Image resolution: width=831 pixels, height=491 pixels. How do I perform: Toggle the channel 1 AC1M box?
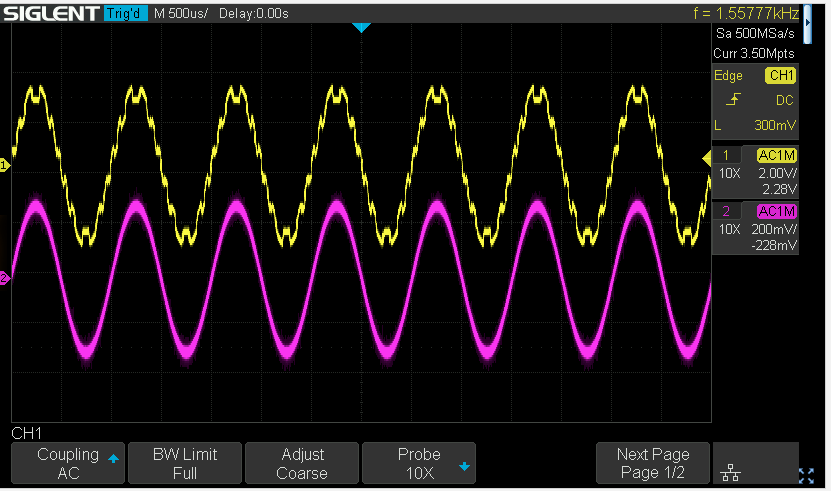[x=776, y=156]
